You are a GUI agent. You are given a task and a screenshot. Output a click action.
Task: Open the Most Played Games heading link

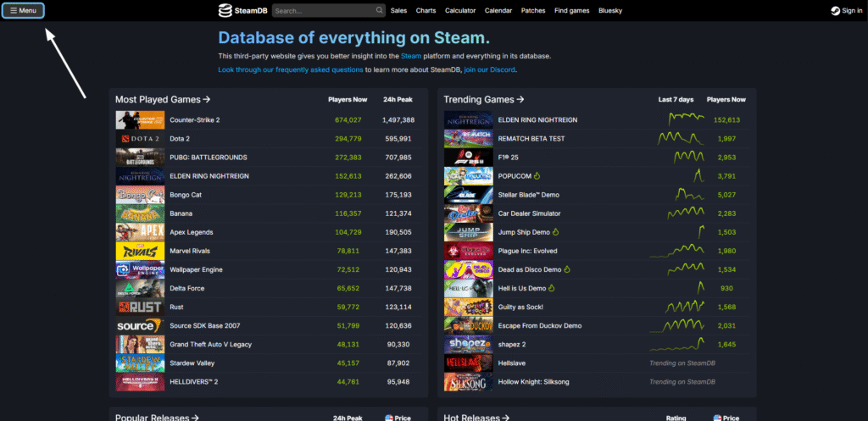(163, 100)
